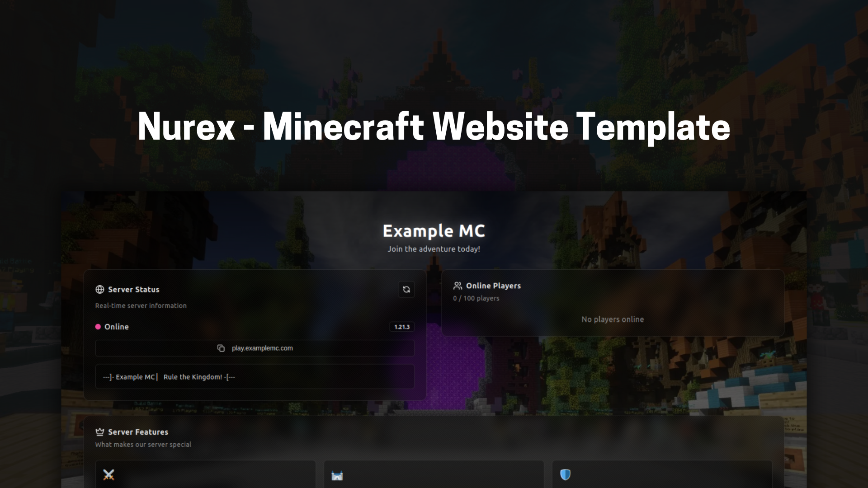This screenshot has width=868, height=488.
Task: Click the Real-time server information label
Action: pos(142,305)
